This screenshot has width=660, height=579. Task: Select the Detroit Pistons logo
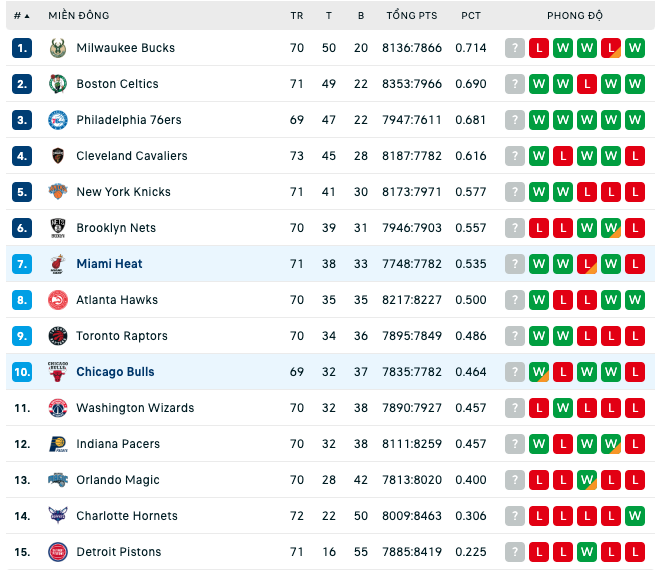[58, 552]
